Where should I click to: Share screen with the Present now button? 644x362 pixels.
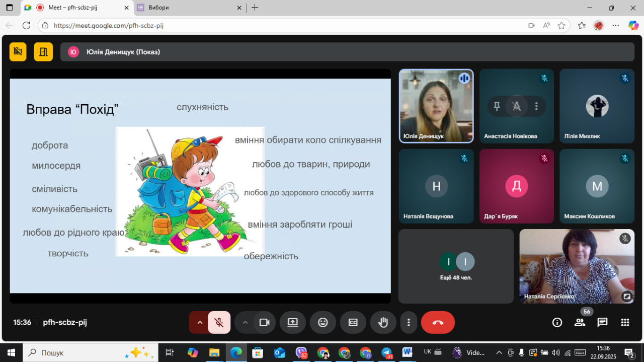[293, 323]
